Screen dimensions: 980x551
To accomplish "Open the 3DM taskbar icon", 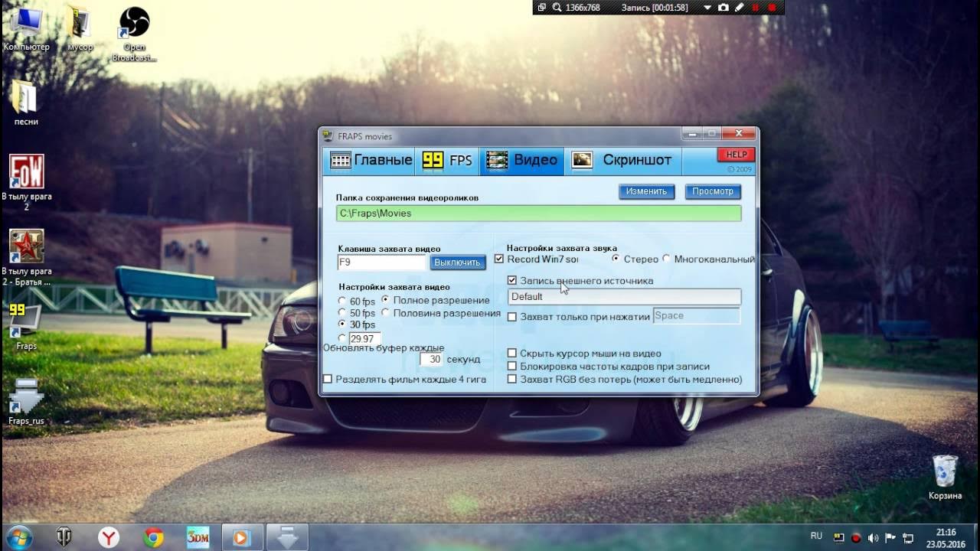I will [198, 537].
